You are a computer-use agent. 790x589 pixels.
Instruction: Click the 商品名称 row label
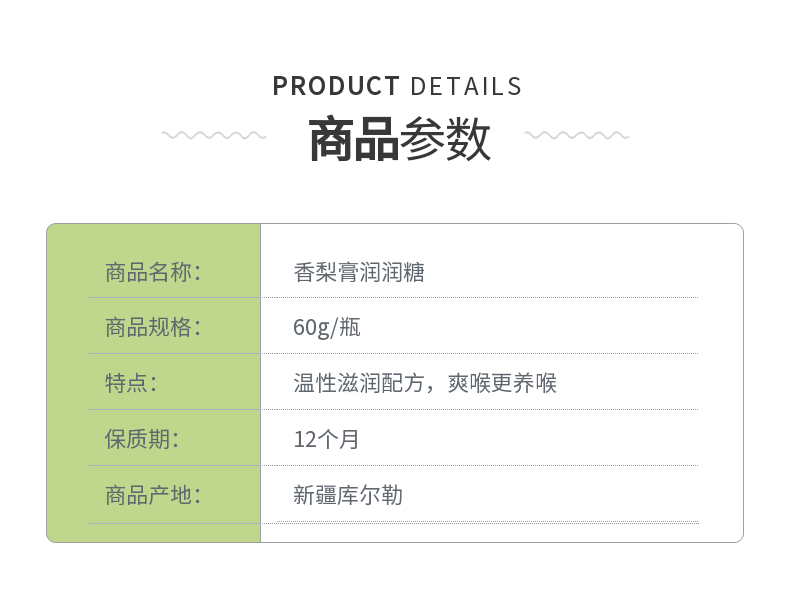pyautogui.click(x=153, y=272)
